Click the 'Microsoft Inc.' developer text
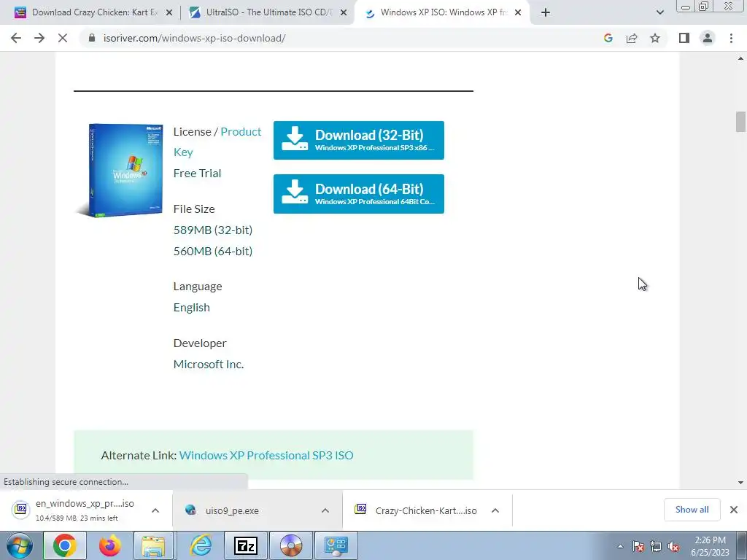The width and height of the screenshot is (747, 560). click(209, 365)
